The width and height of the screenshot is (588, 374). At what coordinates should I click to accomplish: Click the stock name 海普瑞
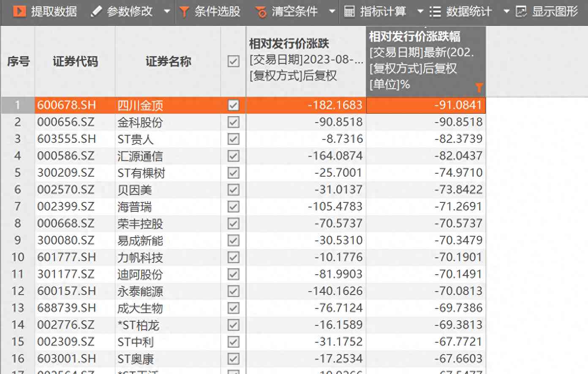[134, 207]
